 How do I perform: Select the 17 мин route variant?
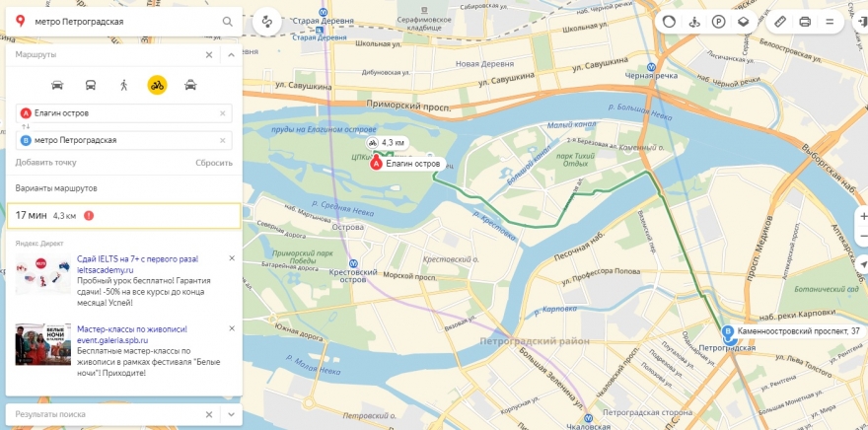[x=123, y=216]
